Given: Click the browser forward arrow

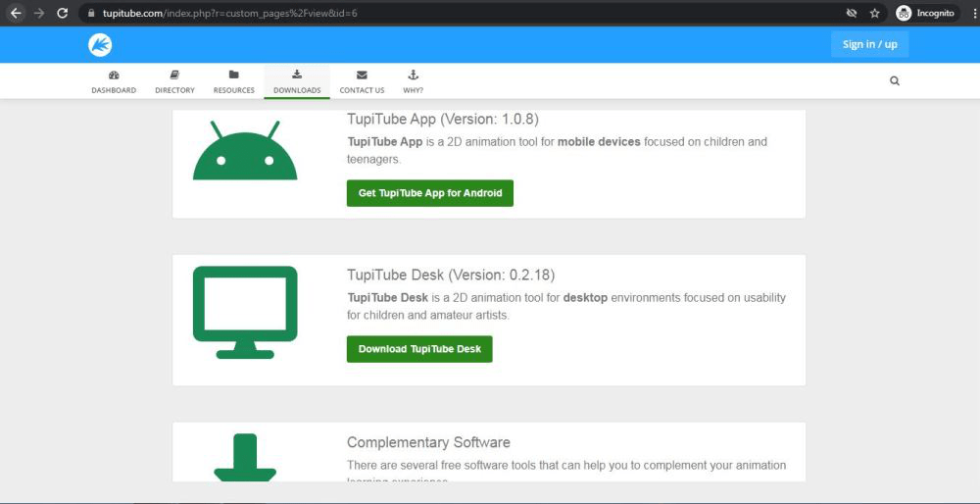Looking at the screenshot, I should (39, 13).
